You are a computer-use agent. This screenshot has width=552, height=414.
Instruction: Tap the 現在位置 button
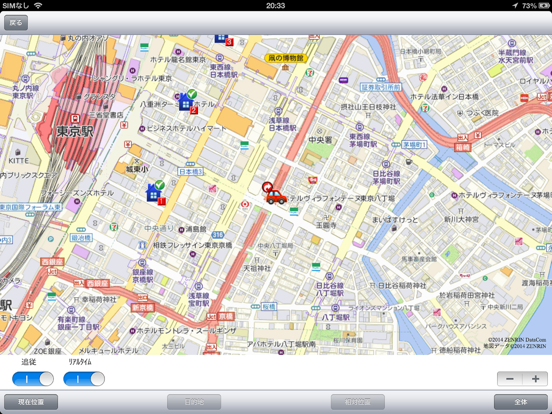pyautogui.click(x=31, y=402)
